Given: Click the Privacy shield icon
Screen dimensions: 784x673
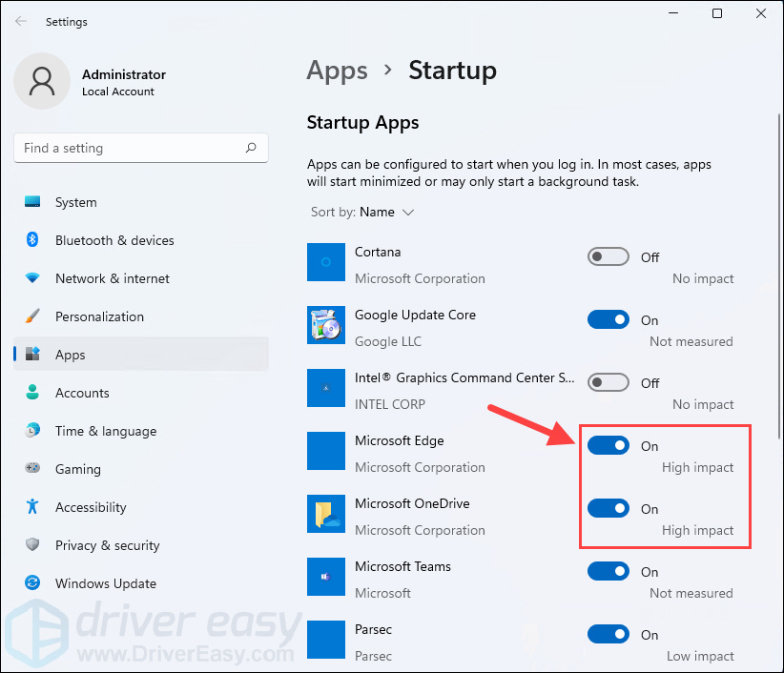Looking at the screenshot, I should (x=32, y=544).
